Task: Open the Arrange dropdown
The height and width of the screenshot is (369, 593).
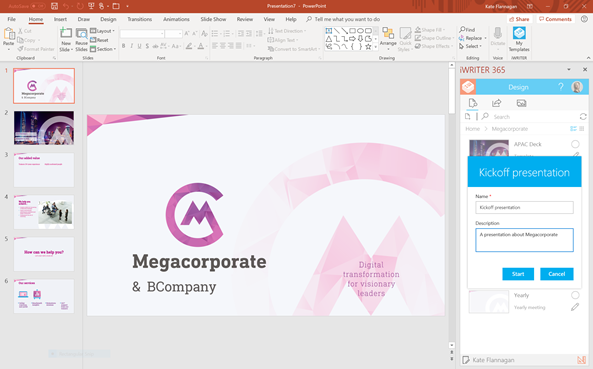Action: [388, 39]
